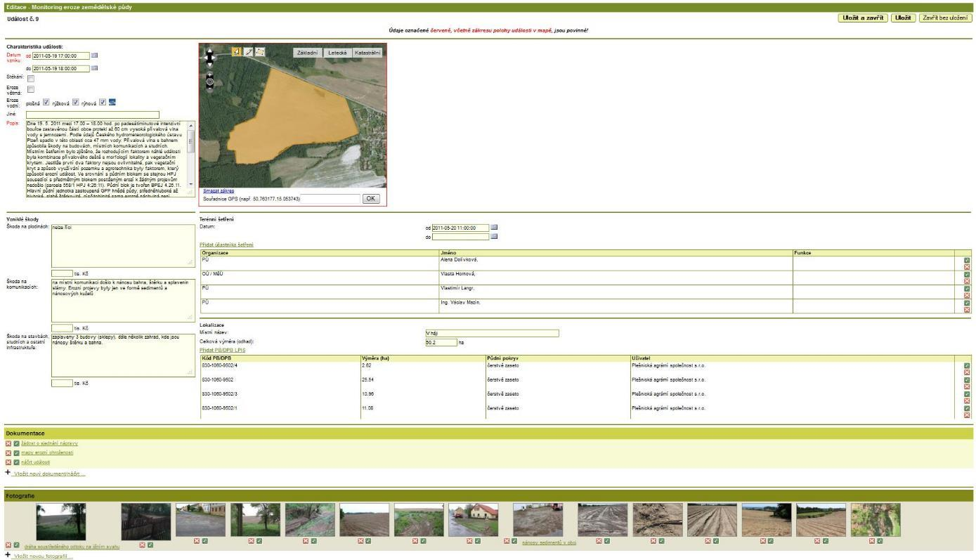Click the Uložit button
Image resolution: width=976 pixels, height=560 pixels.
pos(903,18)
